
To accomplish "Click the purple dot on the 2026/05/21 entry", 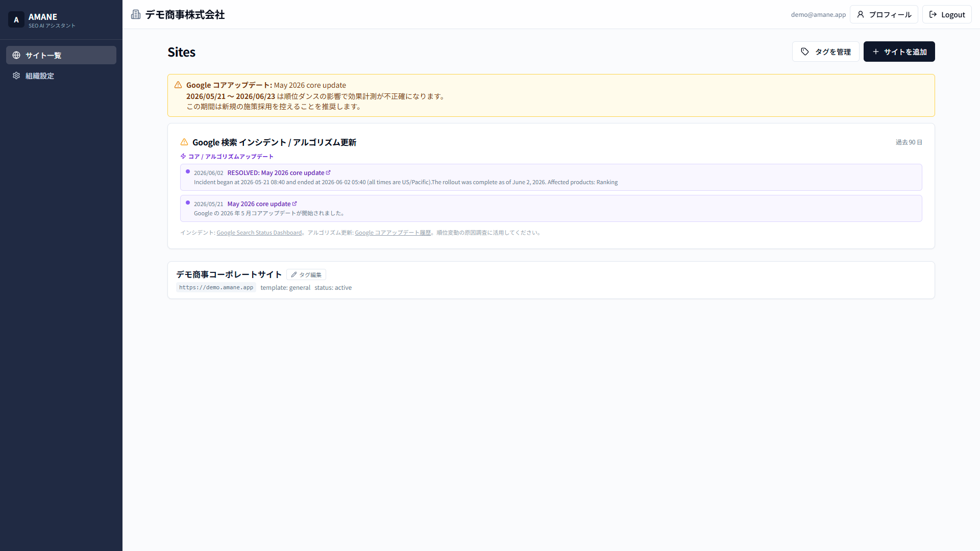I will tap(188, 203).
